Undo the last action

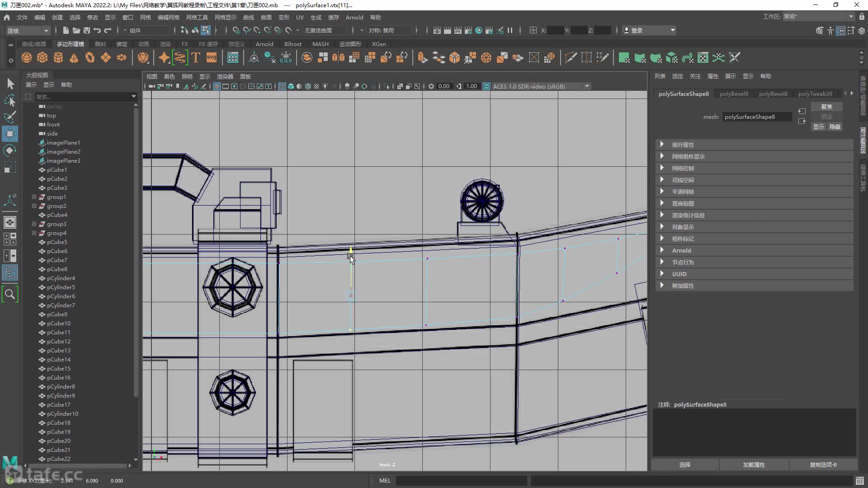click(97, 30)
